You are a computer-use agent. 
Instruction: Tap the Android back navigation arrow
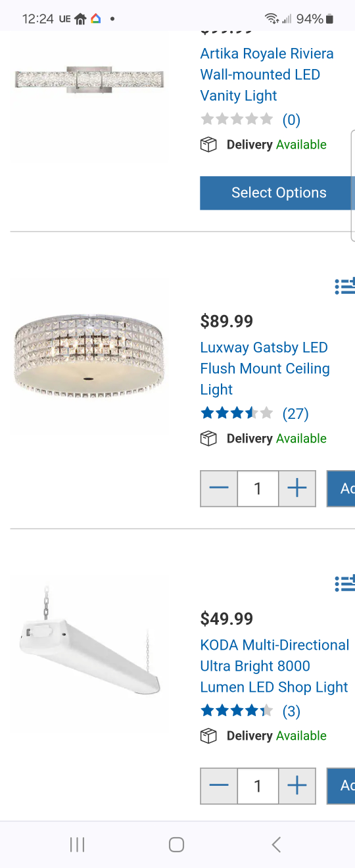276,844
